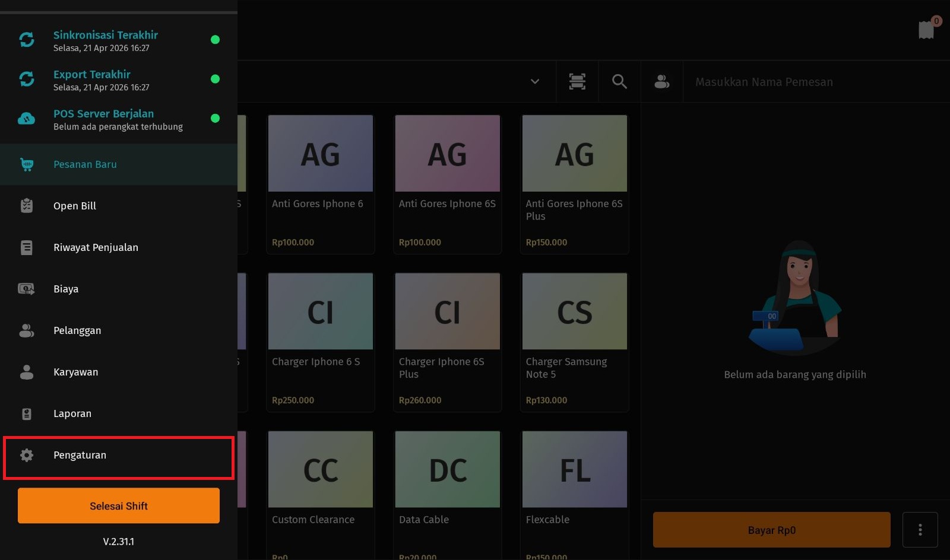
Task: Click the Bayar Rp0 button
Action: [771, 530]
